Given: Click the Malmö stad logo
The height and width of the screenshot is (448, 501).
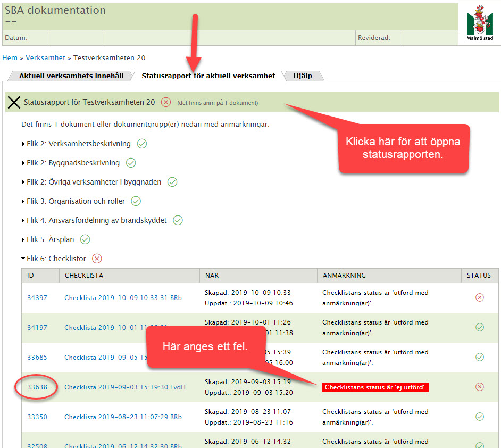Looking at the screenshot, I should point(480,23).
